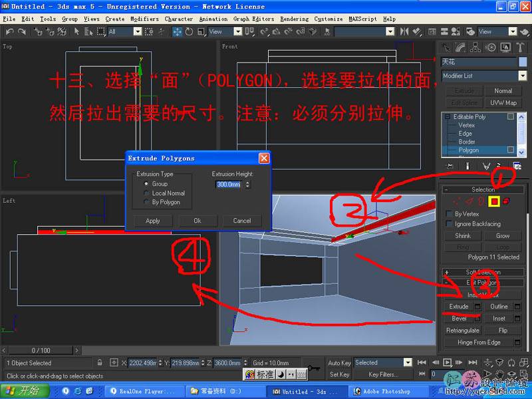Open the Create menu

pyautogui.click(x=114, y=19)
